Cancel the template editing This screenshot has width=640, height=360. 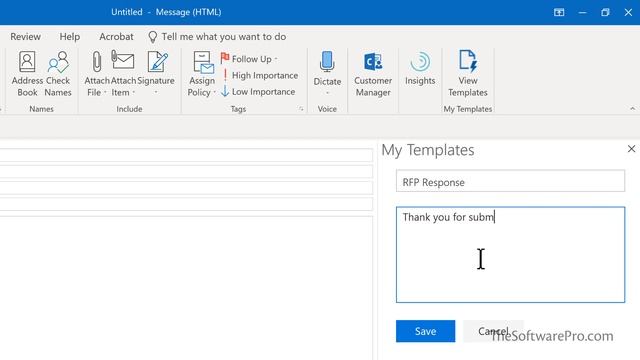click(x=493, y=331)
